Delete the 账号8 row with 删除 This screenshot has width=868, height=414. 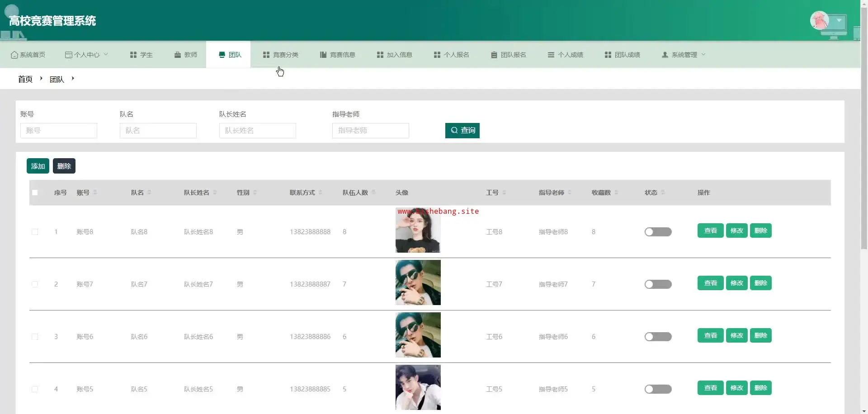pyautogui.click(x=761, y=231)
